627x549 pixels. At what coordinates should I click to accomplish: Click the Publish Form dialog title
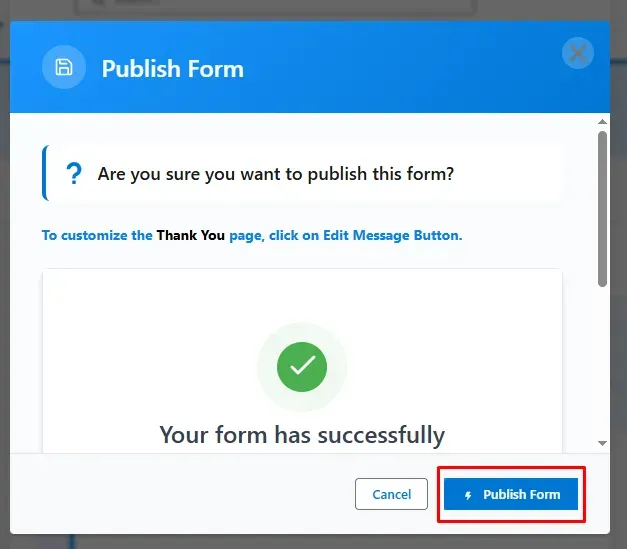click(x=172, y=68)
